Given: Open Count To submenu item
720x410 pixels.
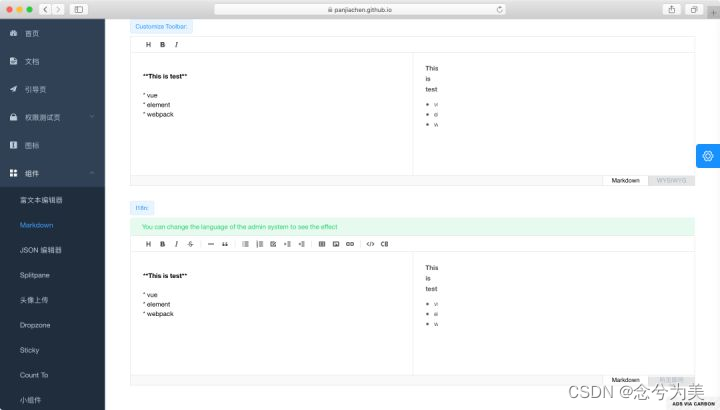Looking at the screenshot, I should point(52,375).
